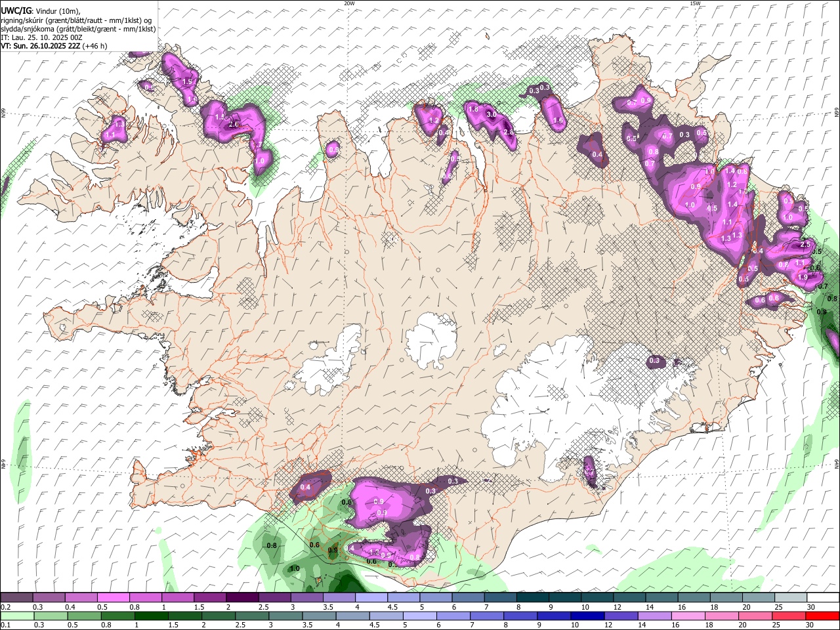Click the 'IT: Lau. 25. 10. 2025 00Z' line
Image resolution: width=840 pixels, height=630 pixels.
coord(41,37)
